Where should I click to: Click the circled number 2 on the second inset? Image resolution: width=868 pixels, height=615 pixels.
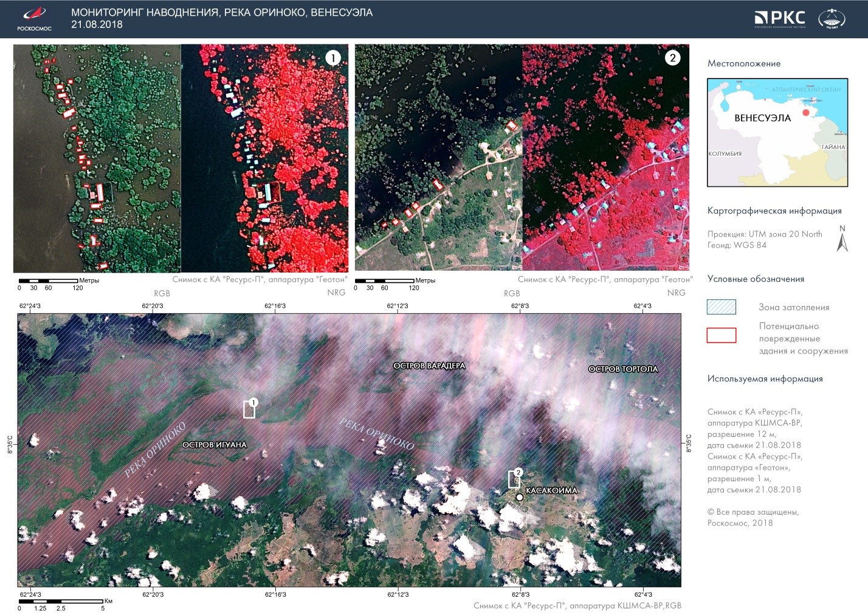[672, 58]
